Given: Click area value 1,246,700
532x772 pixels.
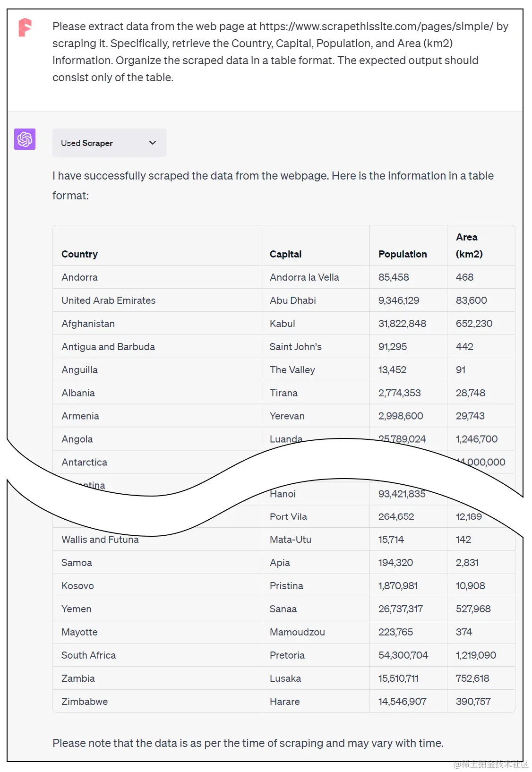Looking at the screenshot, I should 477,439.
